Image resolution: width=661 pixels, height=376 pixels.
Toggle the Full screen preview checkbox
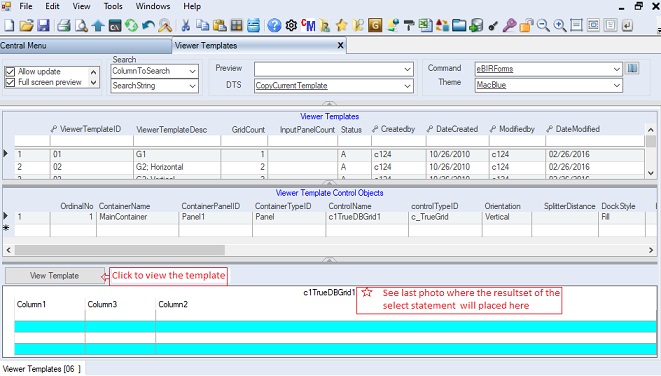[10, 82]
